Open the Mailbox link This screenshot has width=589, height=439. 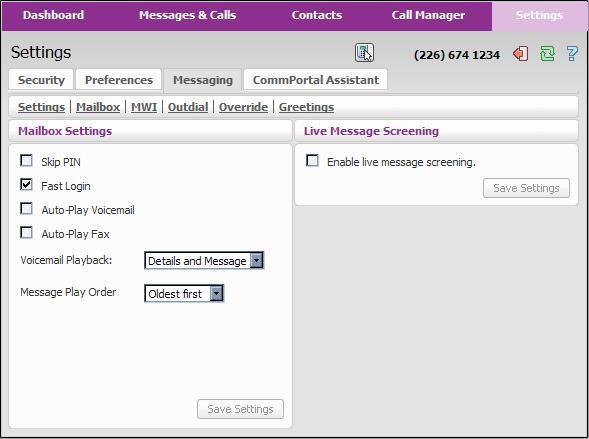[x=98, y=107]
